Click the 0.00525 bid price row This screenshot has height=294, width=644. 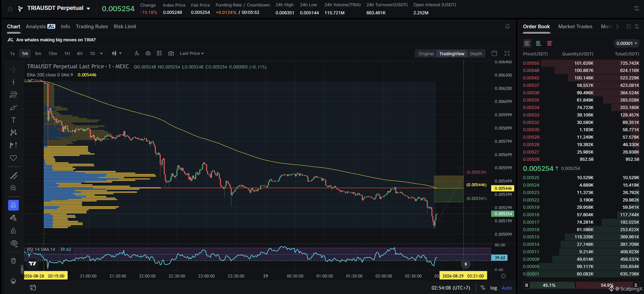pyautogui.click(x=581, y=178)
